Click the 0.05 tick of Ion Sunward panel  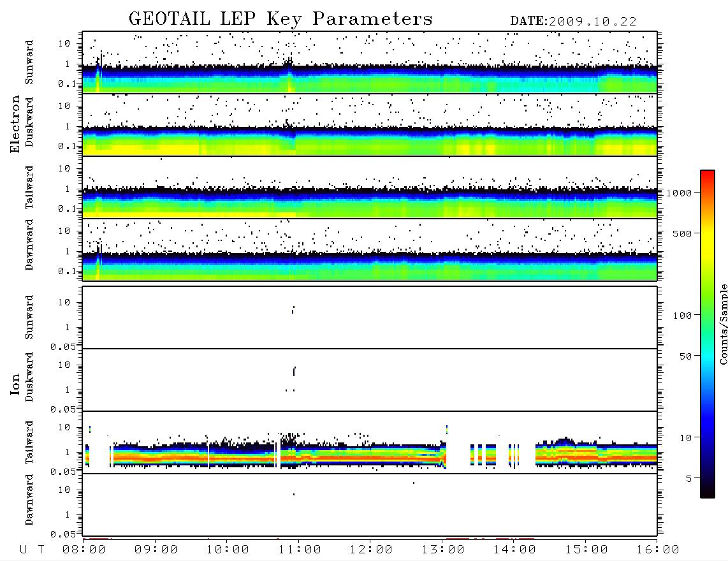tap(62, 346)
